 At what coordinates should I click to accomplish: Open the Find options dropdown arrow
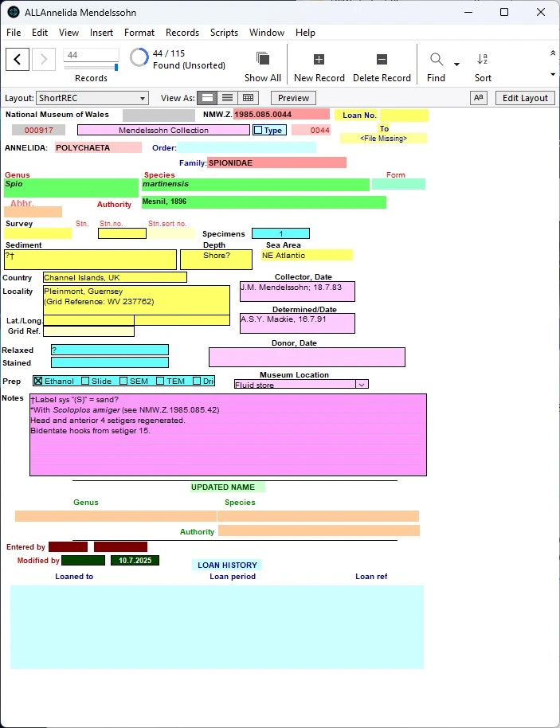click(x=456, y=65)
